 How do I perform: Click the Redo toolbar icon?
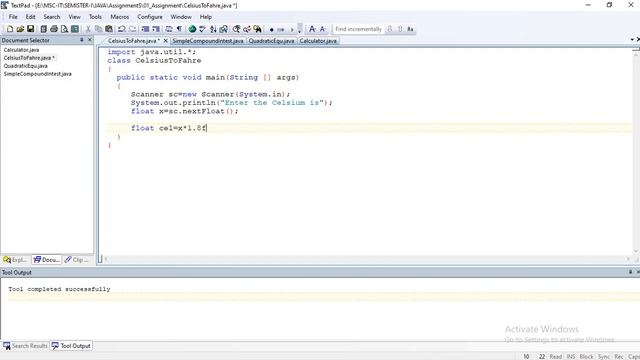pyautogui.click(x=133, y=29)
